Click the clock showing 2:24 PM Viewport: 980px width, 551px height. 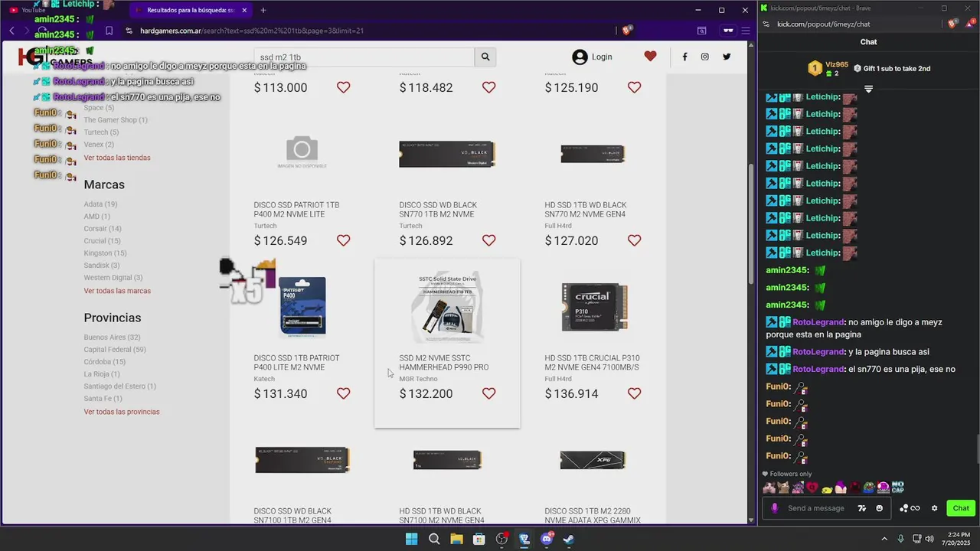(x=959, y=534)
